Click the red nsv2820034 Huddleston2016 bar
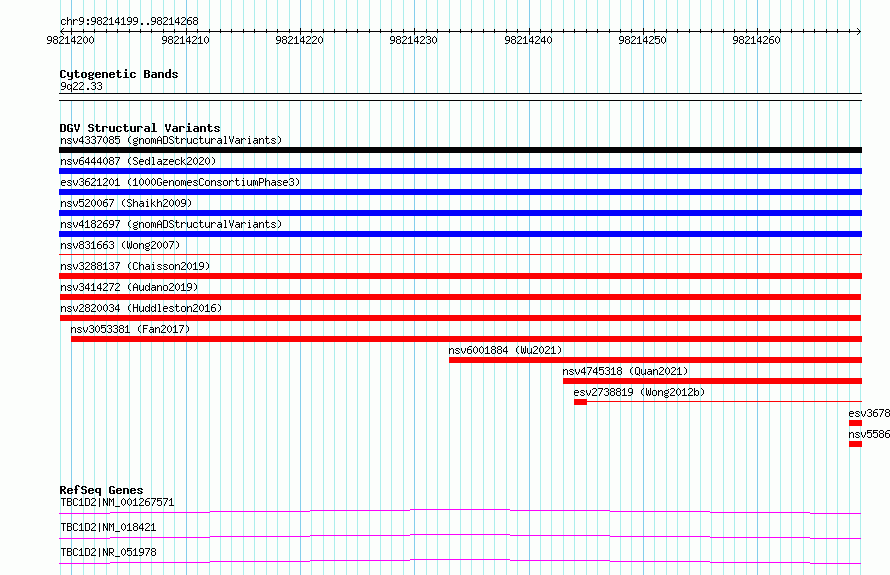 point(460,318)
